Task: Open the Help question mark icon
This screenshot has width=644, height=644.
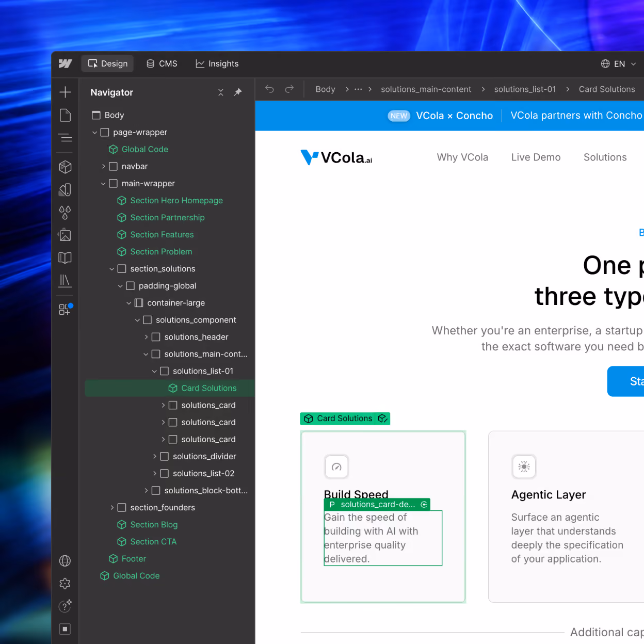Action: (65, 606)
